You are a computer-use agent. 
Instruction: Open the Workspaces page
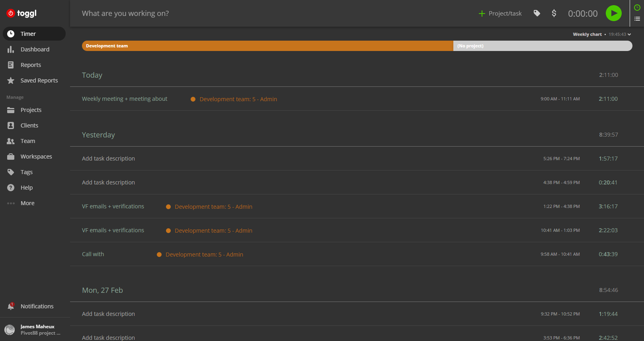34,157
